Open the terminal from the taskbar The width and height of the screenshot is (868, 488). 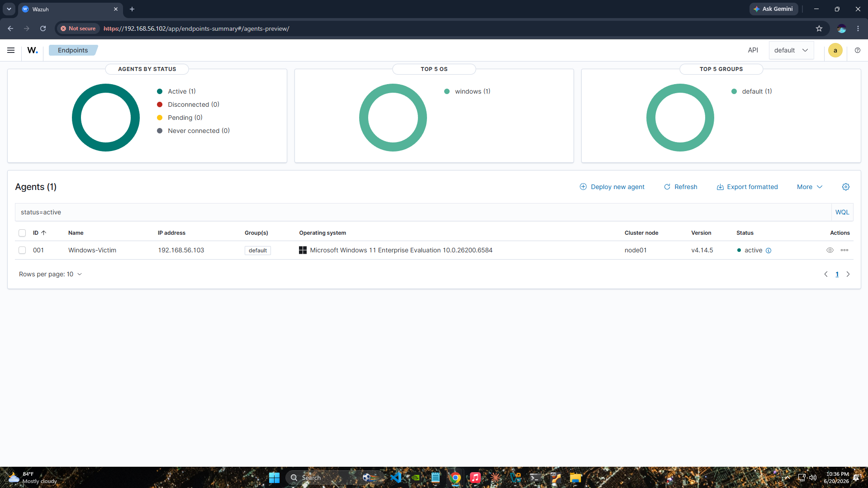[x=535, y=478]
